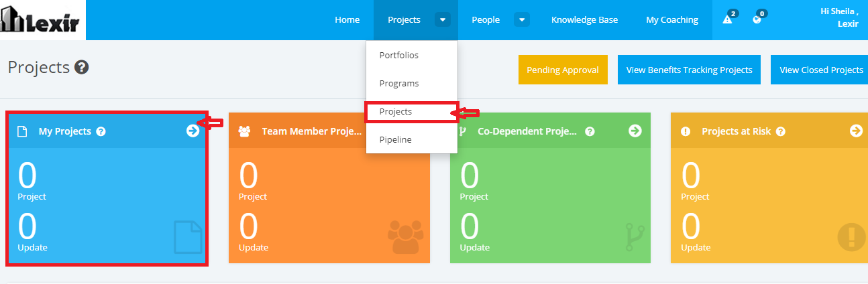Click View Benefits Tracking Projects button
This screenshot has height=284, width=868.
(689, 70)
